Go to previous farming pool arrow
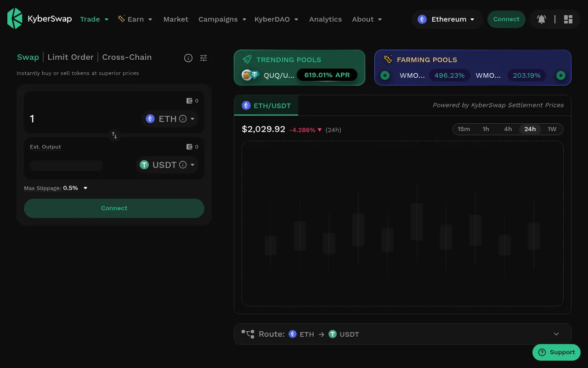588x368 pixels. click(x=385, y=75)
